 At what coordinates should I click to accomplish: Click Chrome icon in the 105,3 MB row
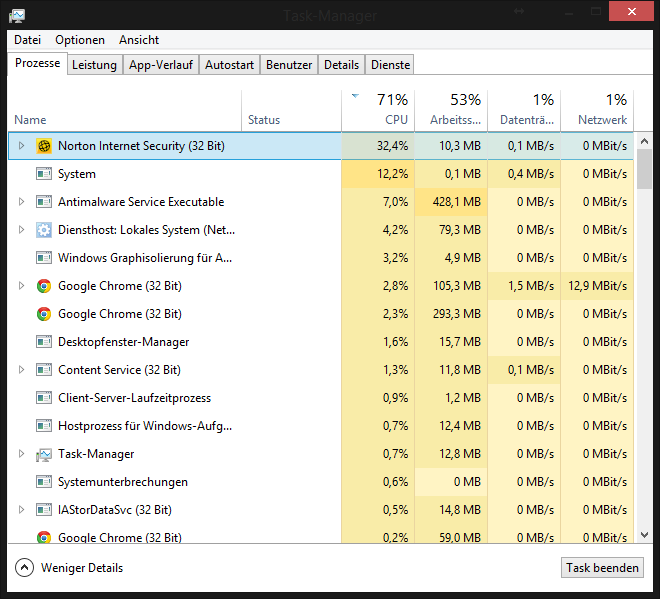coord(44,286)
